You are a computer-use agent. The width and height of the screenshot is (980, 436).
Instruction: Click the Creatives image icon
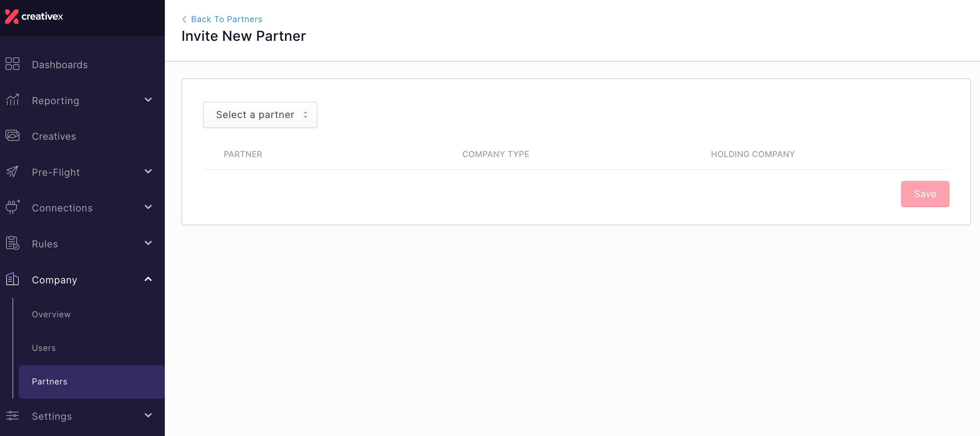click(12, 136)
